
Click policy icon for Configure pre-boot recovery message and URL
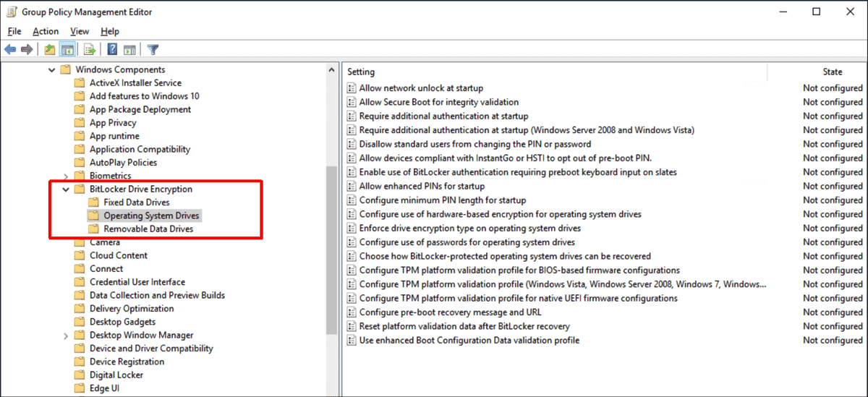point(352,312)
